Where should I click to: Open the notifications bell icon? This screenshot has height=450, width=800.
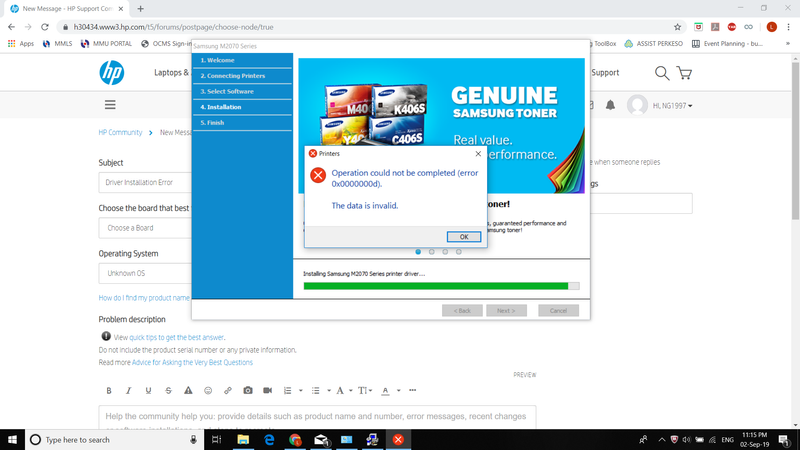610,105
